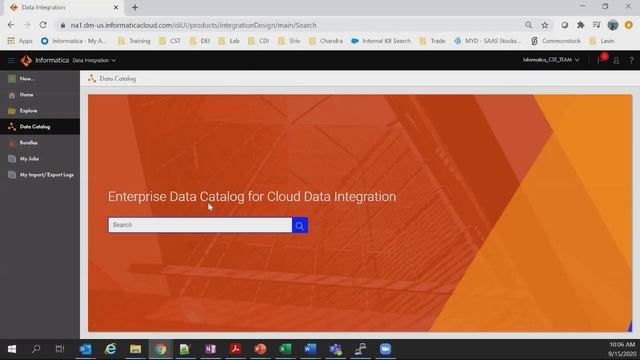Open Excel from the taskbar

[285, 349]
